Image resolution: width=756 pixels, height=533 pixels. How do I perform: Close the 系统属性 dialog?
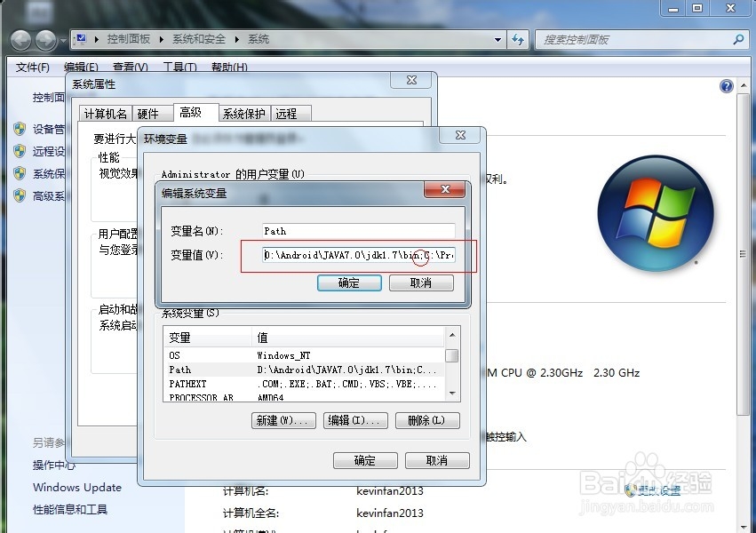click(x=411, y=81)
